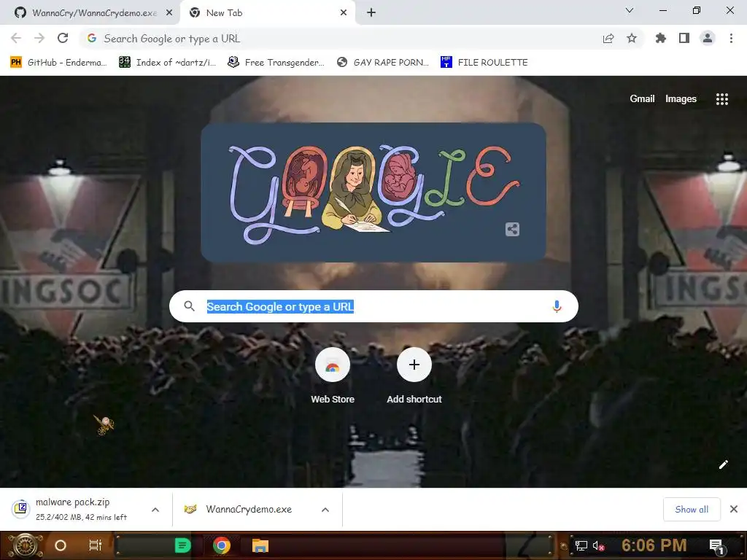747x560 pixels.
Task: Open the Index of ~dartz bookmark
Action: 168,63
